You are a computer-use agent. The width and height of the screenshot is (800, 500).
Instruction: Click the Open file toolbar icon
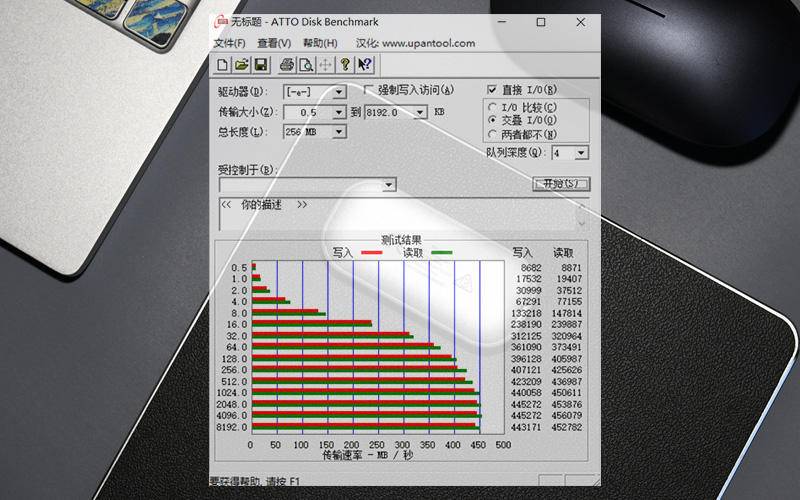[x=241, y=65]
